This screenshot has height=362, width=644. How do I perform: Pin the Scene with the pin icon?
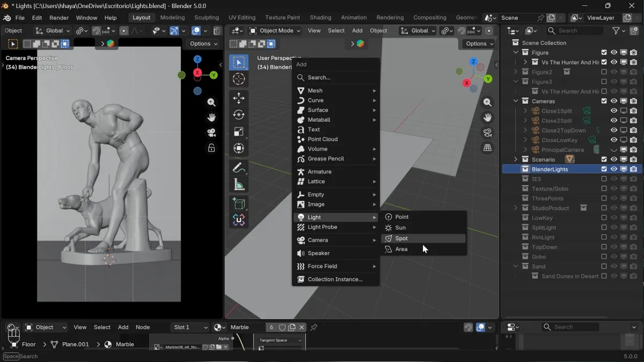[x=540, y=18]
